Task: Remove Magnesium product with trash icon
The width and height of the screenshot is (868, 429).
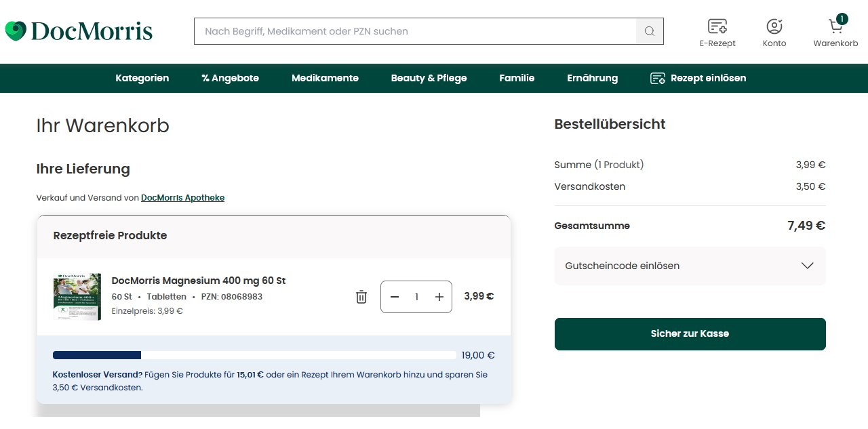Action: tap(361, 297)
